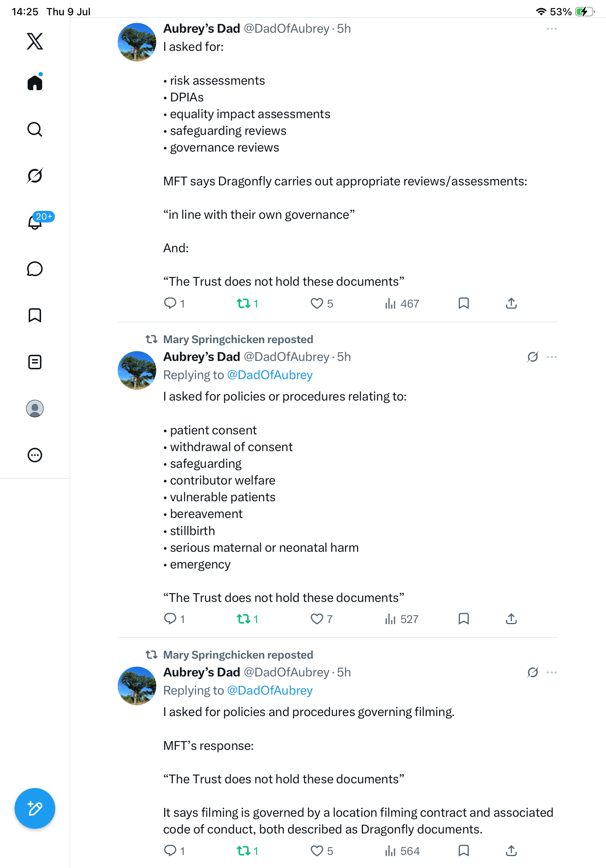This screenshot has width=606, height=868.
Task: Open Aubrey's Dad avatar on third post
Action: coord(137,686)
